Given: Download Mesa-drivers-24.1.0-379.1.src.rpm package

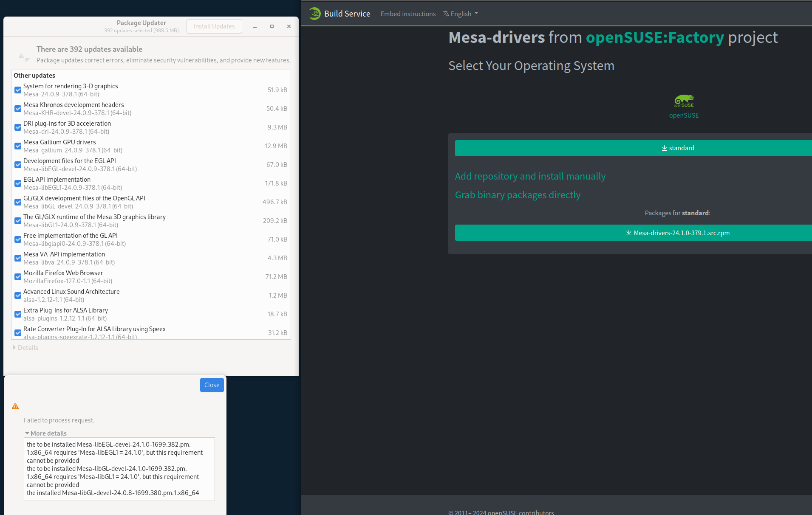Looking at the screenshot, I should click(x=678, y=233).
